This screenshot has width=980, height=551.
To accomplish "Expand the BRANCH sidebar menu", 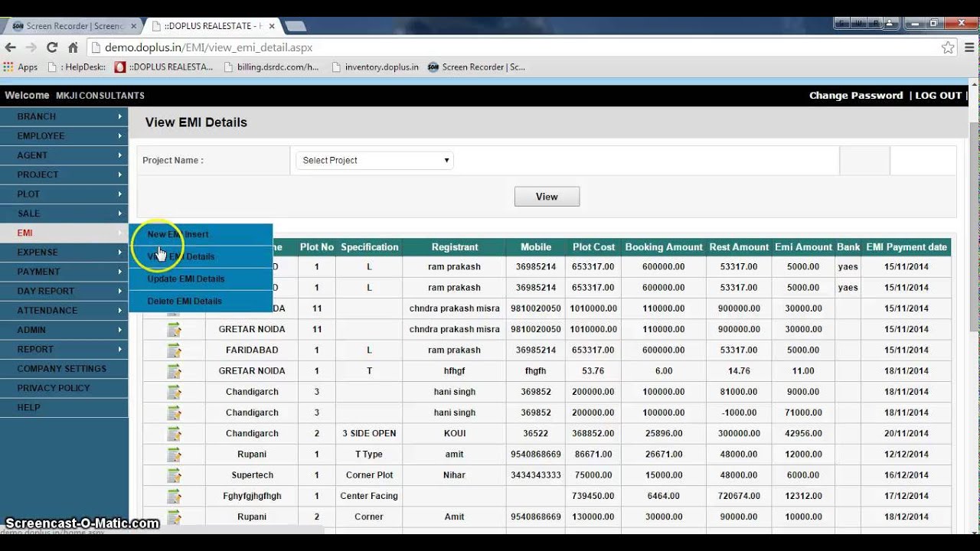I will coord(64,116).
